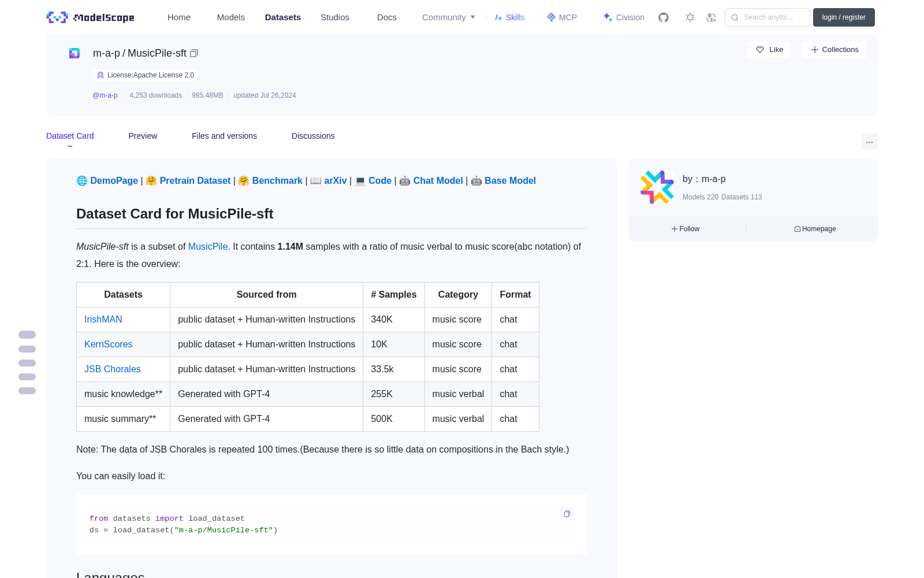Open the GitHub icon link
Image resolution: width=924 pixels, height=578 pixels.
point(664,17)
